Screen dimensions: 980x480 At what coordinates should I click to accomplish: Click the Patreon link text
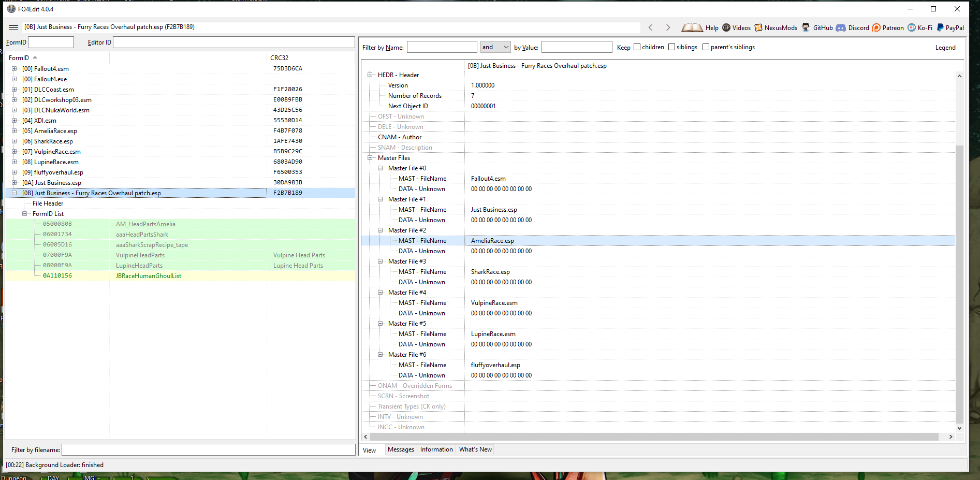(893, 28)
